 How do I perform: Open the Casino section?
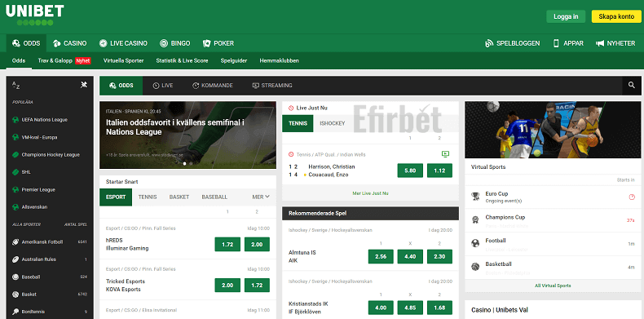click(x=69, y=43)
